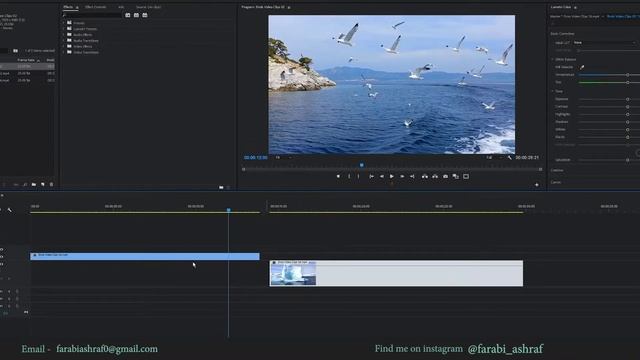Go to In point in Program Monitor

pyautogui.click(x=371, y=176)
